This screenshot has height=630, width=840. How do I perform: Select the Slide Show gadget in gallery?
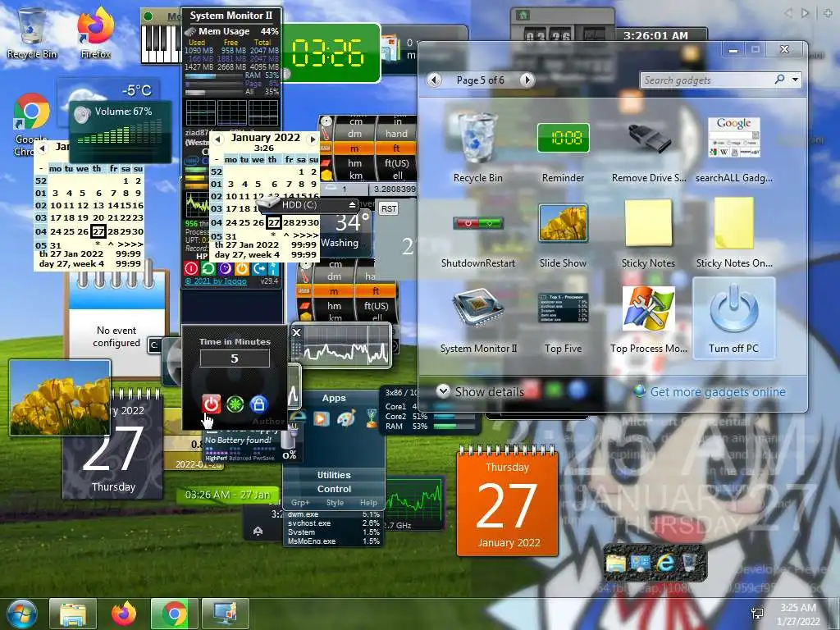click(563, 233)
